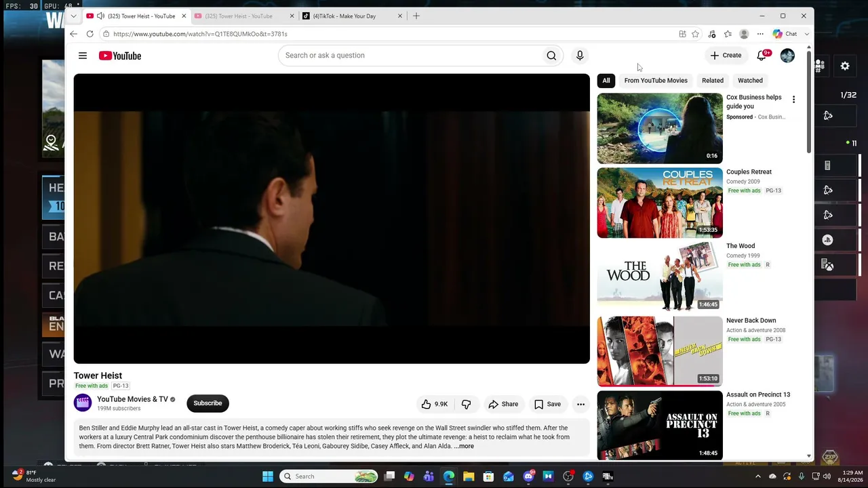Add this page to favorites with star icon
The image size is (868, 488).
click(695, 34)
